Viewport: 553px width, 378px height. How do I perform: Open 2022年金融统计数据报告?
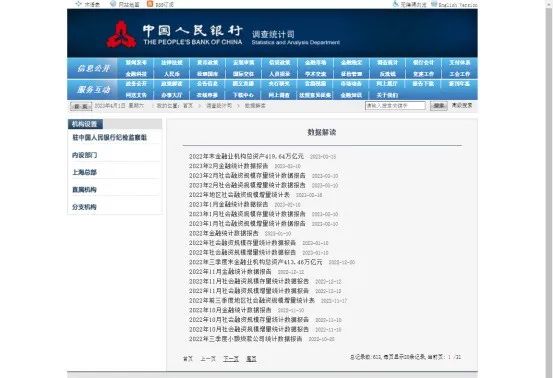pos(224,233)
